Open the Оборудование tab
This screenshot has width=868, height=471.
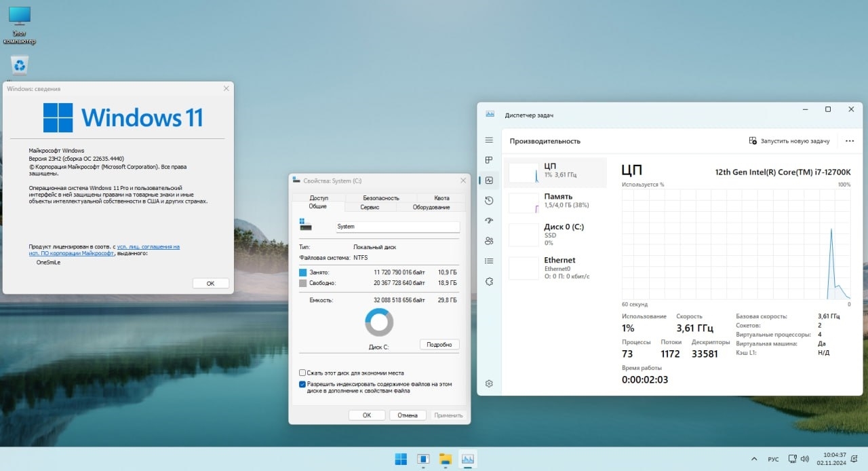coord(431,207)
